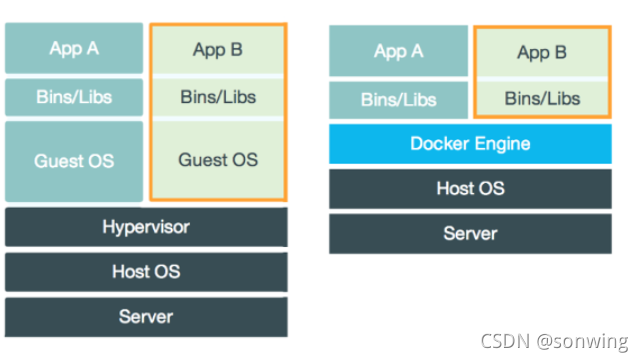Select App A block in Docker diagram

[398, 51]
